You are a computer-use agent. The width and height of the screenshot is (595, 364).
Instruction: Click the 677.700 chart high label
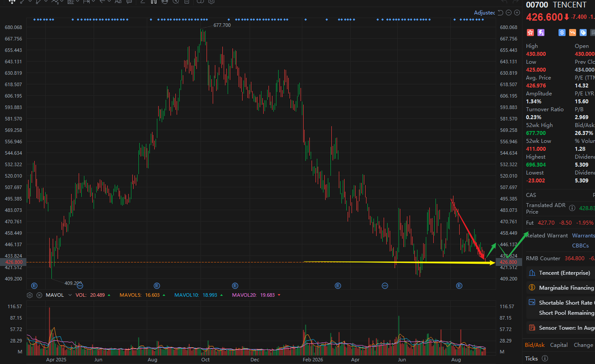(222, 25)
